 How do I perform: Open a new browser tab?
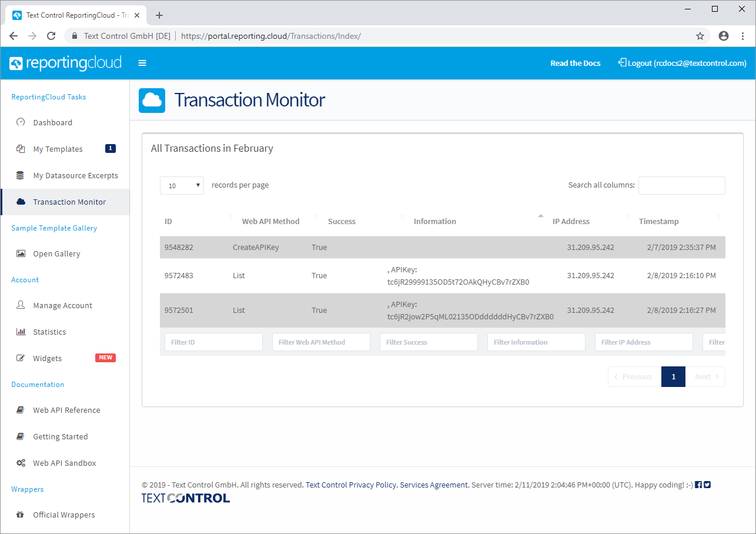pos(159,15)
